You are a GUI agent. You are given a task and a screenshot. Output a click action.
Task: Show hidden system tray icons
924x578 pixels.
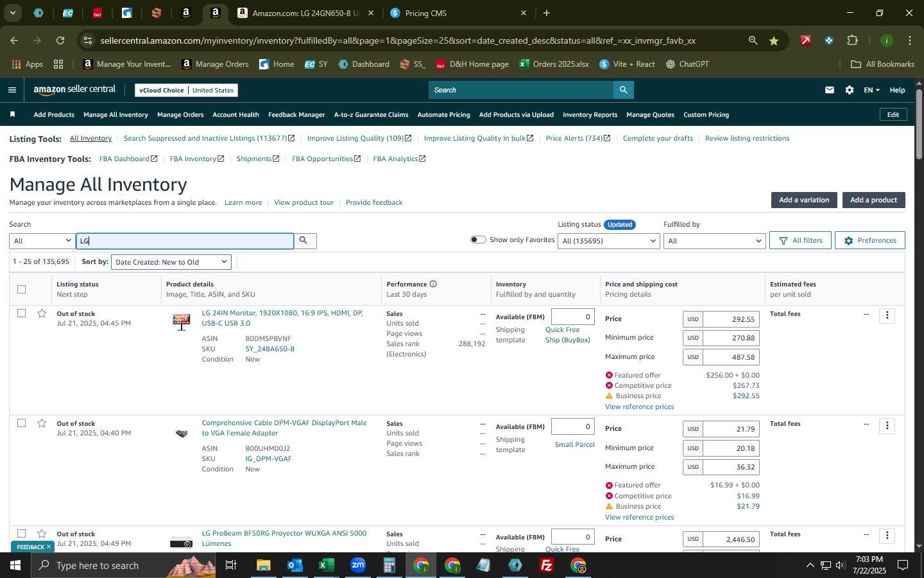[x=810, y=565]
